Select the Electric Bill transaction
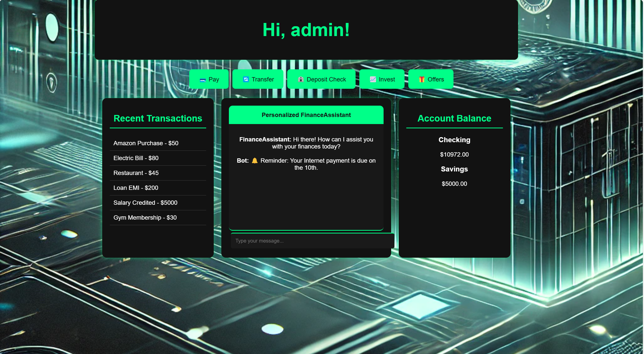Screen dimensions: 644x354 pyautogui.click(x=136, y=158)
